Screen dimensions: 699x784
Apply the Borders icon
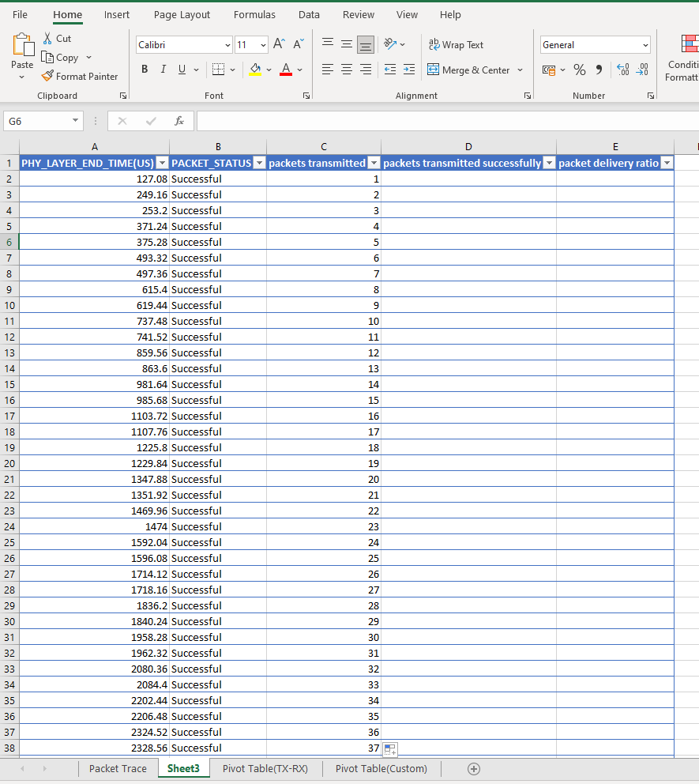(x=218, y=69)
